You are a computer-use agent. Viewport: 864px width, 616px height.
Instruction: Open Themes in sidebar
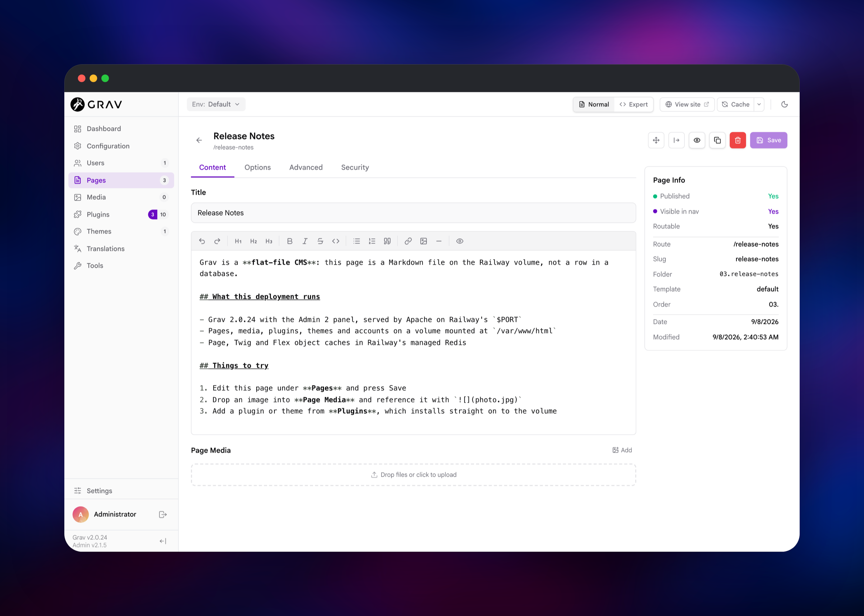point(121,231)
